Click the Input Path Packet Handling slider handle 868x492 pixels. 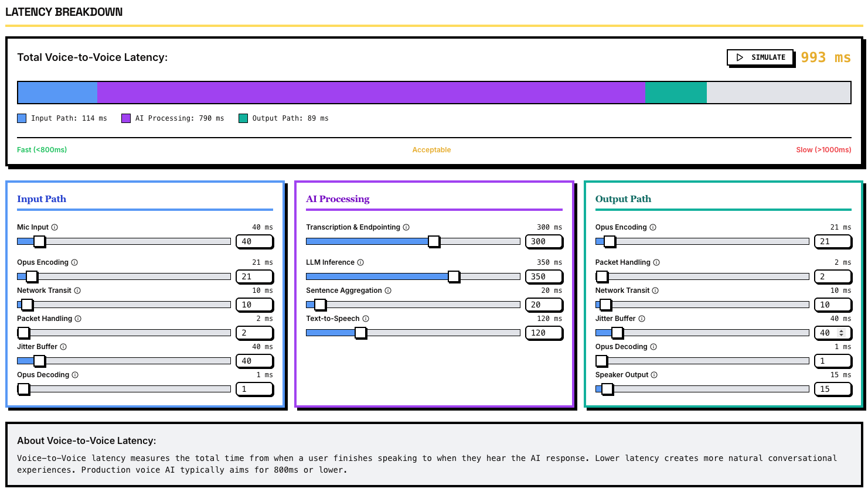(23, 333)
